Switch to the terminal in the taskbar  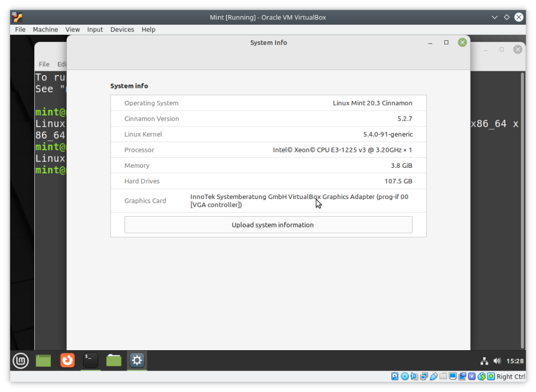[x=91, y=360]
